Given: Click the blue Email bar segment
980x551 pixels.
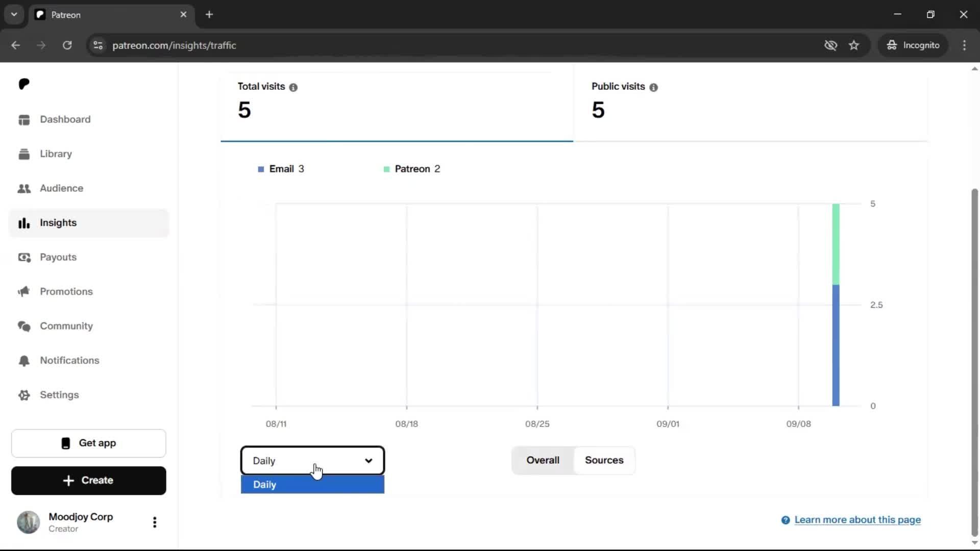Looking at the screenshot, I should [836, 345].
